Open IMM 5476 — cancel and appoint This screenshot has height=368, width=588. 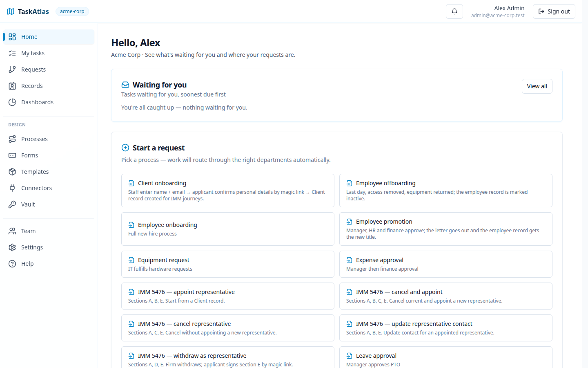[446, 296]
